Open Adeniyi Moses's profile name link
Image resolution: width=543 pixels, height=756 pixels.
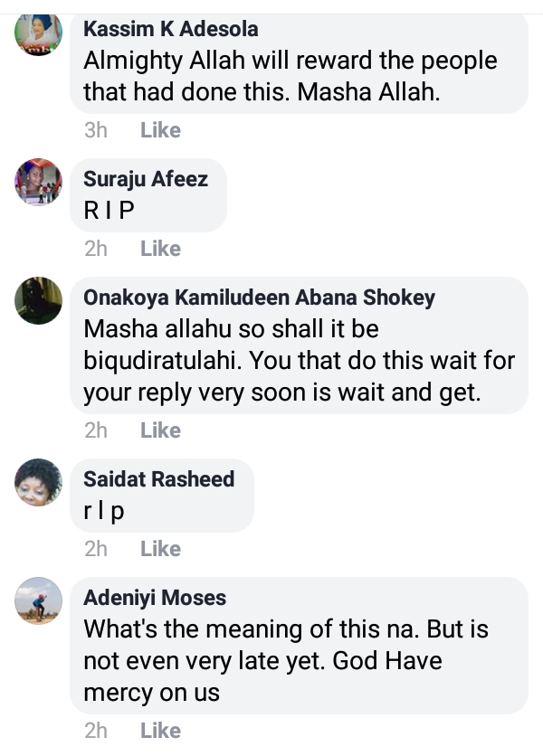click(154, 598)
